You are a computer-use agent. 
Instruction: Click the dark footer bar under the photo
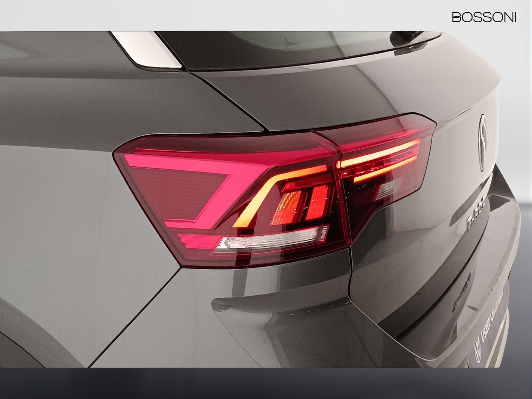[x=266, y=382]
